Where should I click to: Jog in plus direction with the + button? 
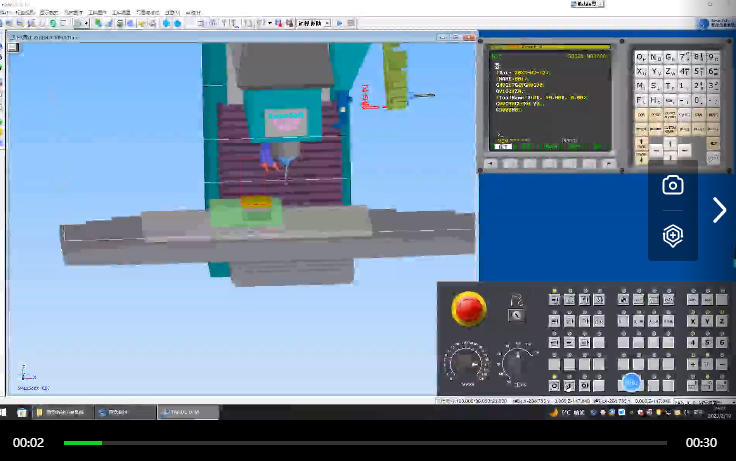click(x=692, y=364)
